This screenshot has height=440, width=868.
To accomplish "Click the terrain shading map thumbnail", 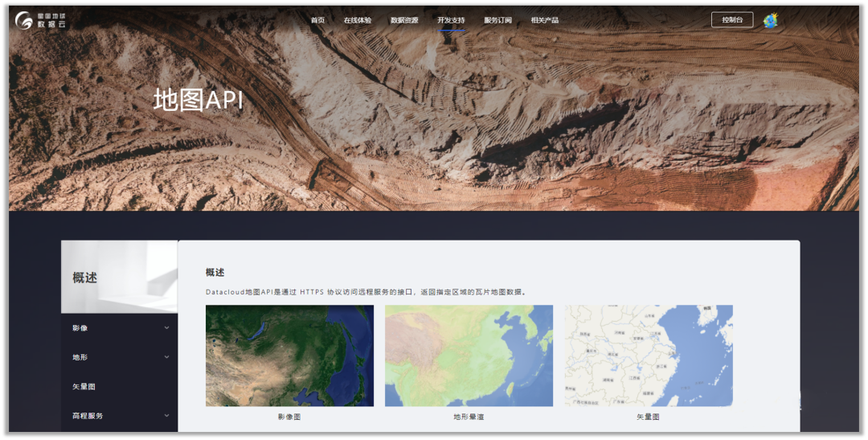I will pos(469,356).
